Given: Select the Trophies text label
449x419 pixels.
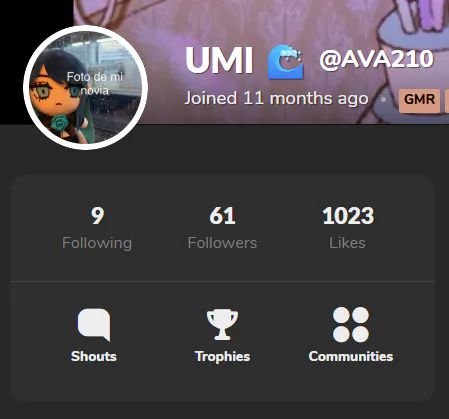Looking at the screenshot, I should click(x=222, y=357).
